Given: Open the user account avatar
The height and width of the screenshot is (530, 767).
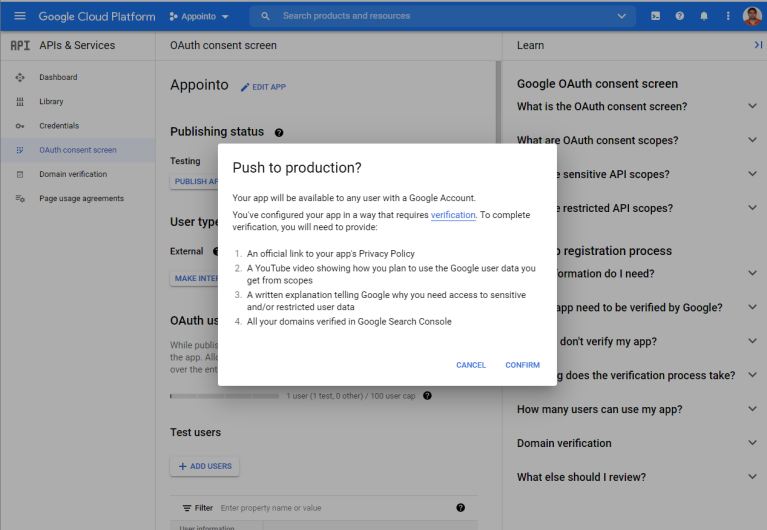Looking at the screenshot, I should coord(752,16).
